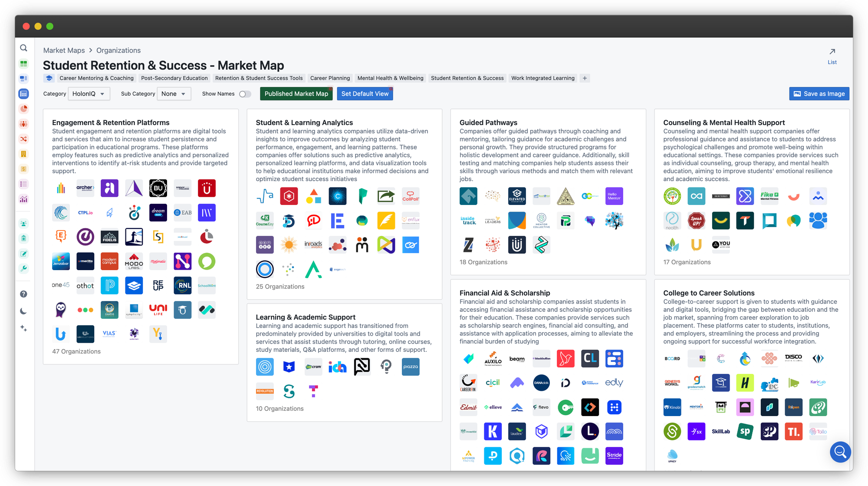Open the pie chart sidebar icon

24,109
